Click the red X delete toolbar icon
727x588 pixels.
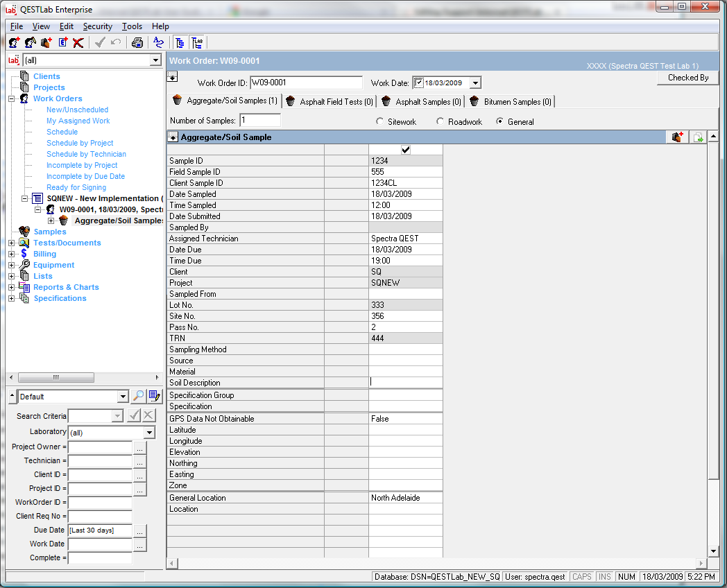78,43
